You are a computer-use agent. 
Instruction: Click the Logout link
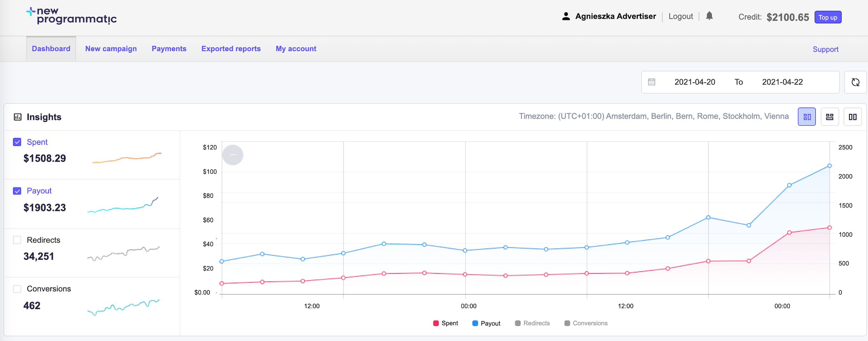pyautogui.click(x=680, y=16)
